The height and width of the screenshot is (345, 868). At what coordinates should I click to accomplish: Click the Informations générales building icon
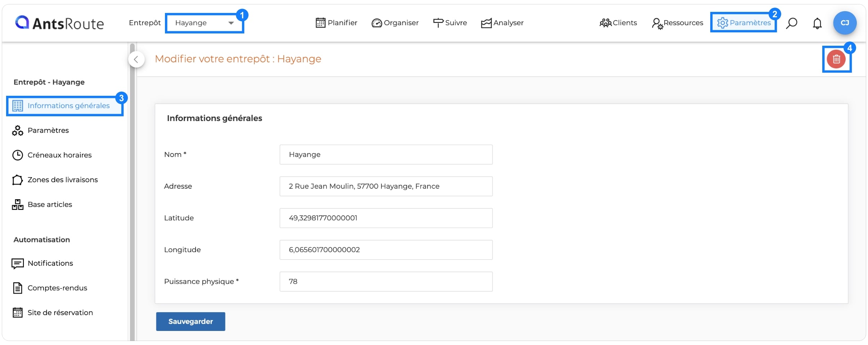(17, 106)
